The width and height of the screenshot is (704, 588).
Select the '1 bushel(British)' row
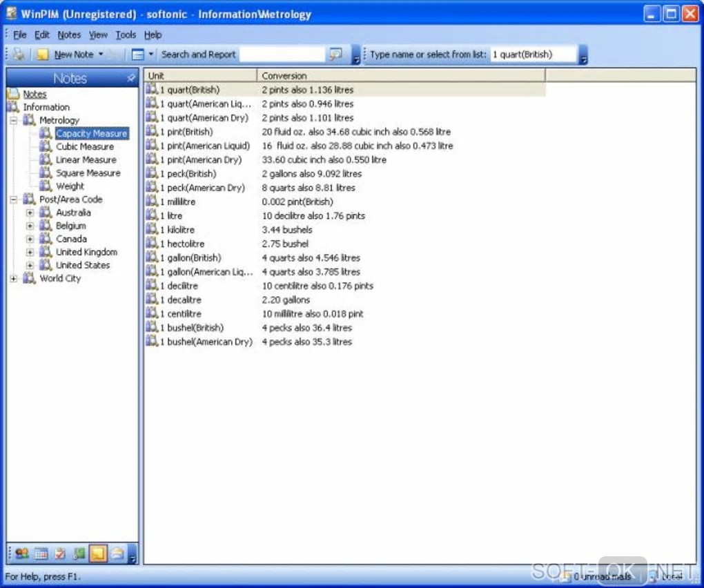click(345, 328)
